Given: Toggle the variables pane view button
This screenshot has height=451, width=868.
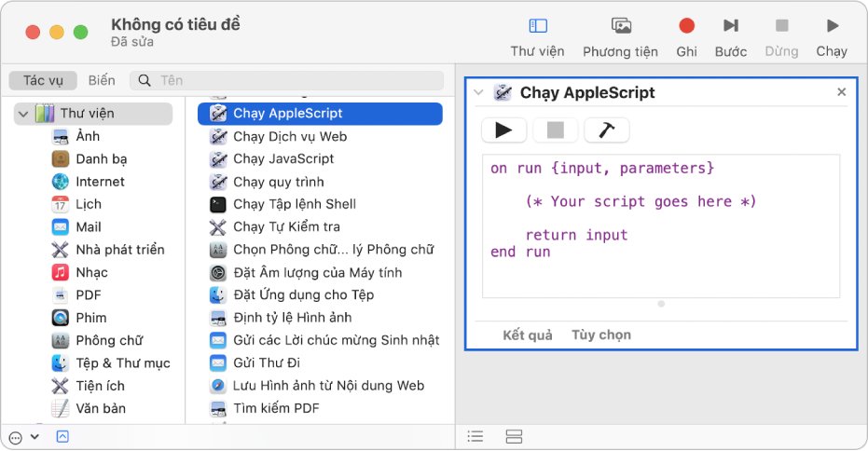Looking at the screenshot, I should pyautogui.click(x=514, y=436).
